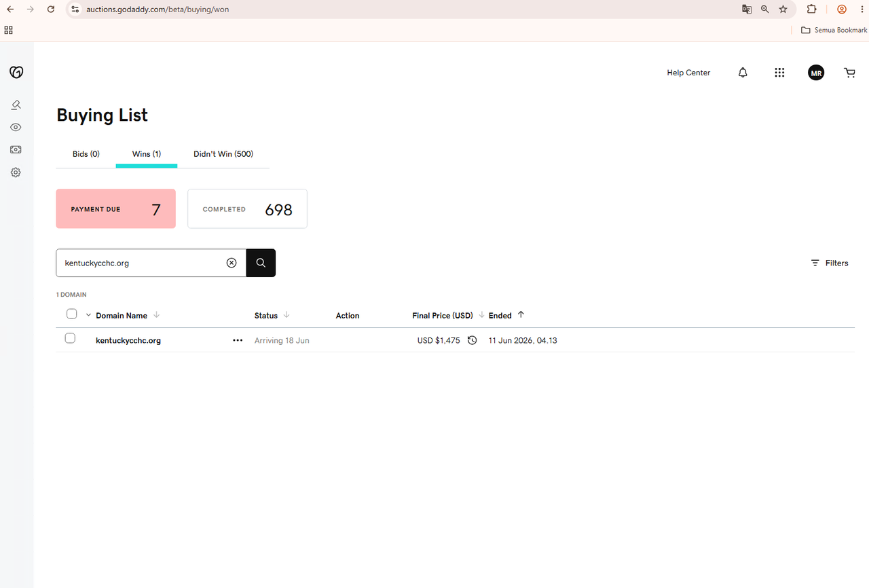Click the USD $1,475 price cell
This screenshot has height=588, width=869.
[x=439, y=340]
